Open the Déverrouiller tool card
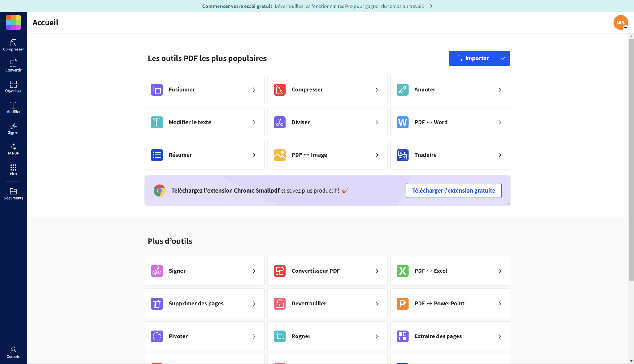The image size is (634, 364). point(327,303)
